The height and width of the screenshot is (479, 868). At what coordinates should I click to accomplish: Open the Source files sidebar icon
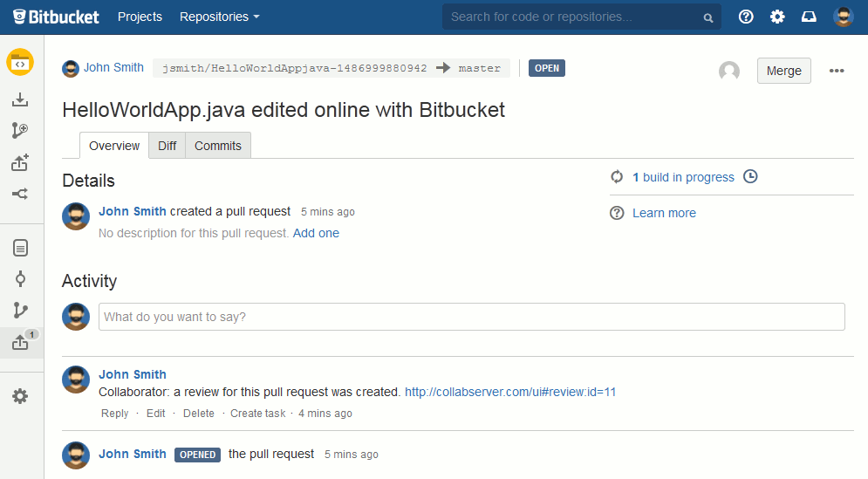pyautogui.click(x=20, y=248)
